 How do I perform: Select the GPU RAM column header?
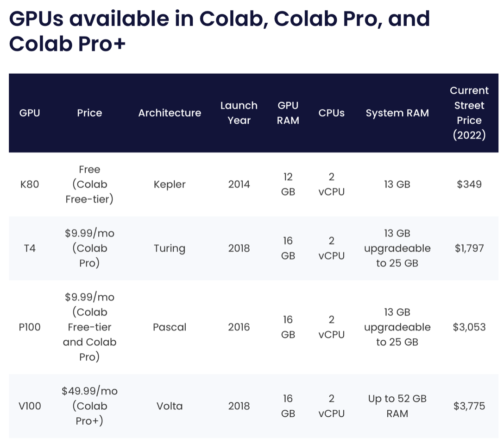click(288, 113)
